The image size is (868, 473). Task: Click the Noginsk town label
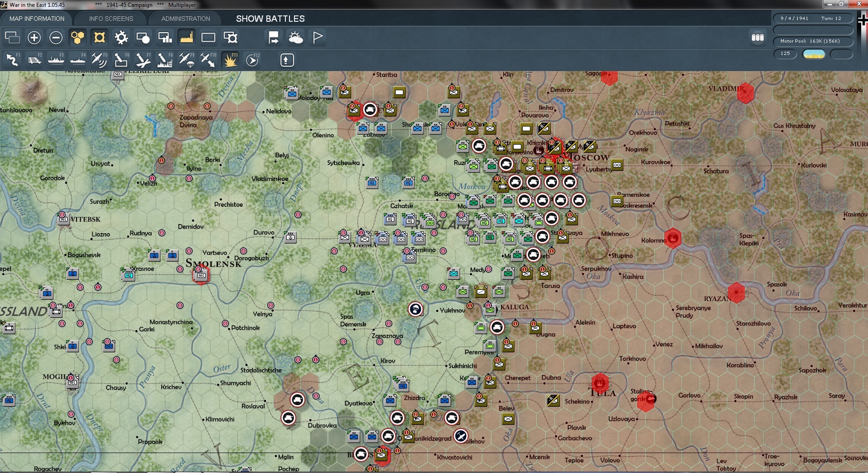[x=637, y=149]
